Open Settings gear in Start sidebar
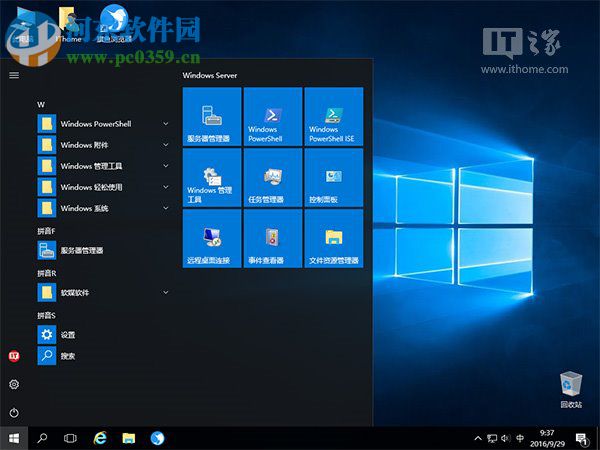 coord(14,384)
